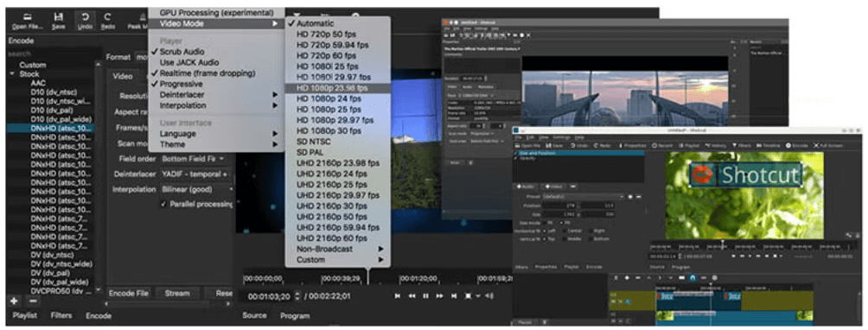868x330 pixels.
Task: Click the rewind playback button
Action: 412,296
